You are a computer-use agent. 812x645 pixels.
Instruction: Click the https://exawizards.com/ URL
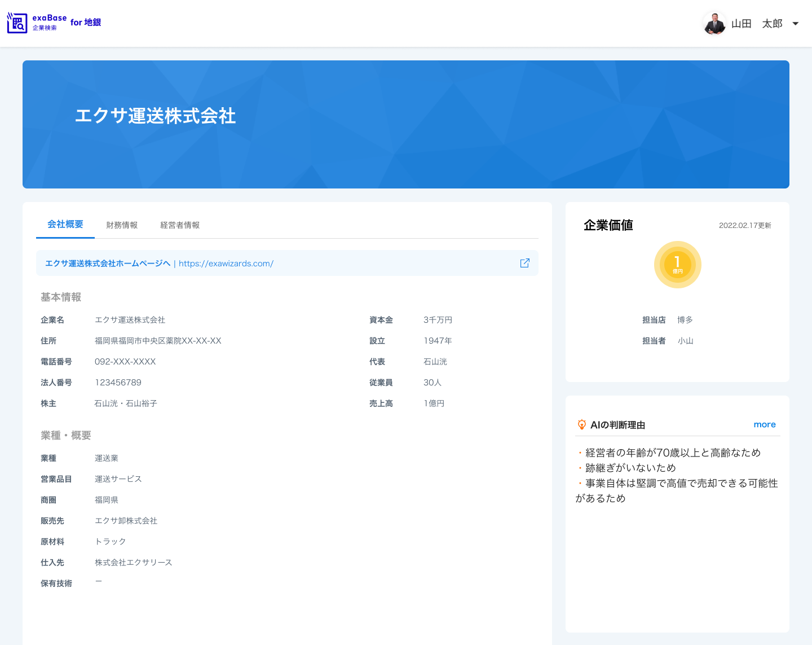(226, 263)
